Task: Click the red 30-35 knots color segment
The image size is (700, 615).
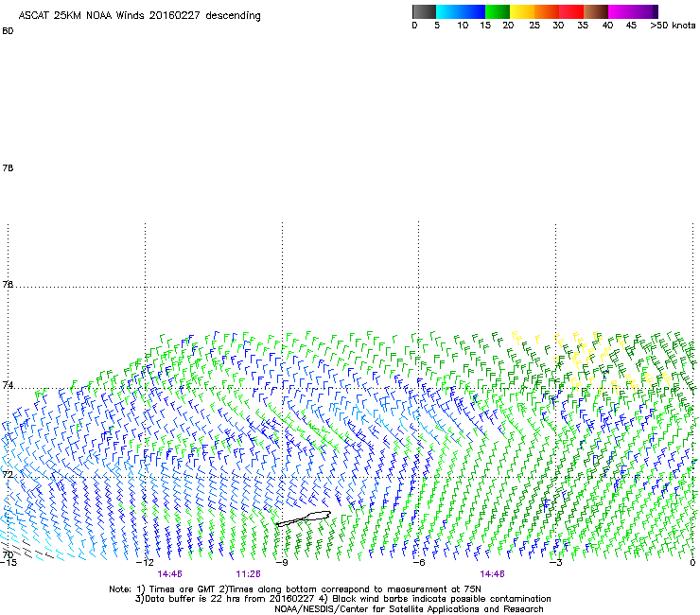Action: point(571,11)
